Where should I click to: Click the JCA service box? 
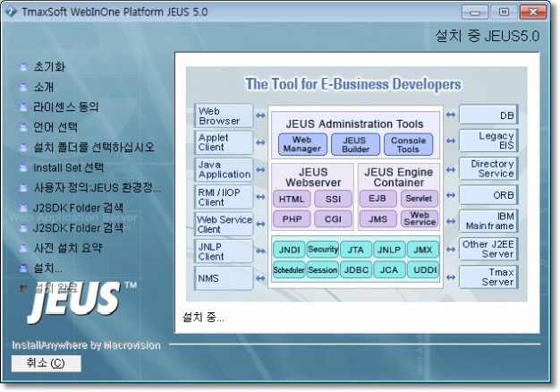(389, 269)
